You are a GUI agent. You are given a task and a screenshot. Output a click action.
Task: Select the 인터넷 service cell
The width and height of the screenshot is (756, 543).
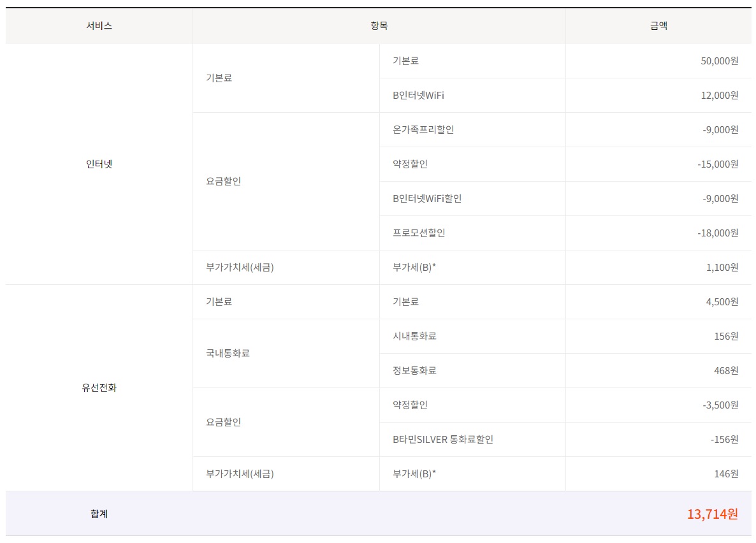pyautogui.click(x=99, y=164)
